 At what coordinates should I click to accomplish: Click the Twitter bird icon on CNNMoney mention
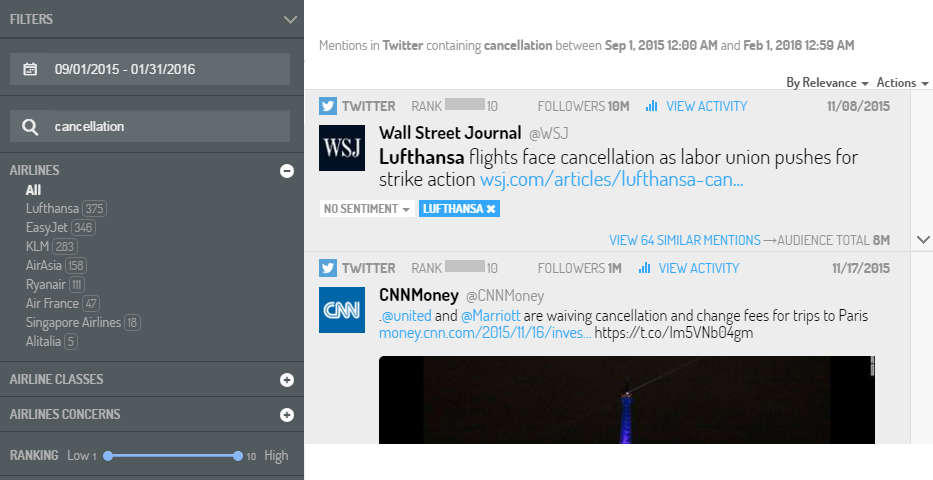328,268
